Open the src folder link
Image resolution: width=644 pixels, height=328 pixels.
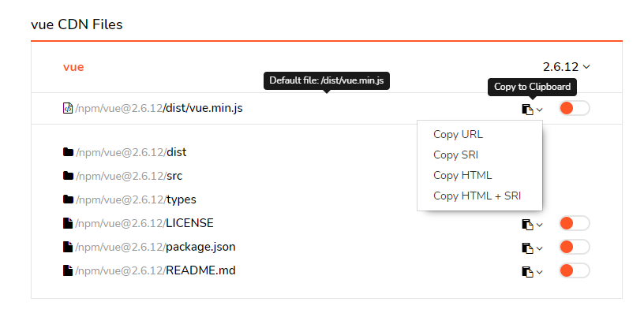point(129,176)
